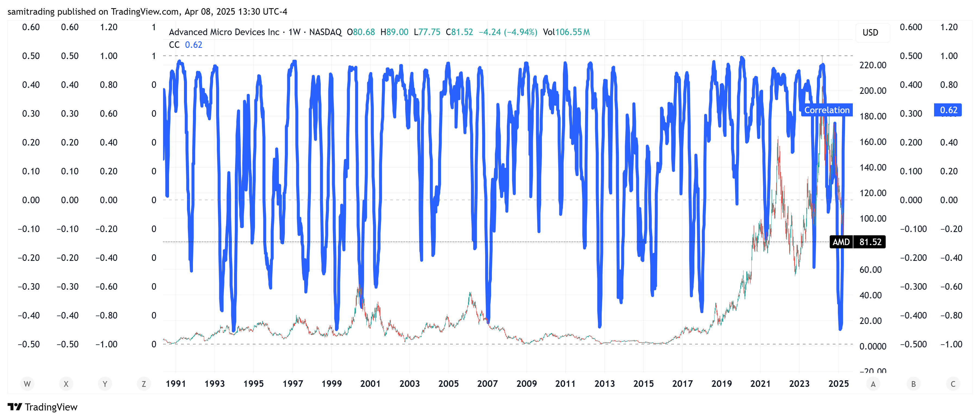Image resolution: width=980 pixels, height=420 pixels.
Task: Click the 2013 time axis label
Action: 604,384
